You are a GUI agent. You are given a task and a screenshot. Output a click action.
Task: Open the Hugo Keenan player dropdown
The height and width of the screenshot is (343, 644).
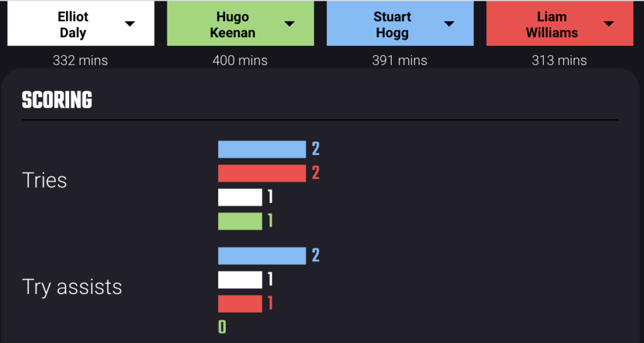(240, 23)
